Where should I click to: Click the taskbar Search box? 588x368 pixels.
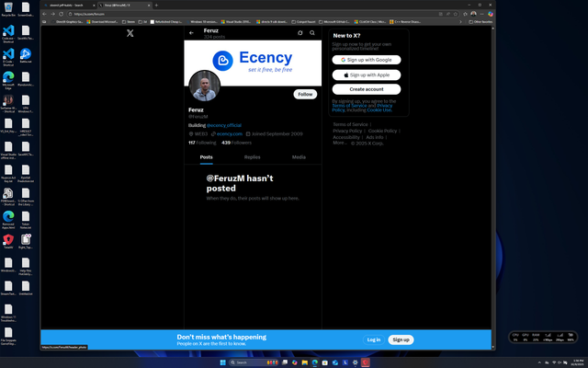[x=254, y=362]
